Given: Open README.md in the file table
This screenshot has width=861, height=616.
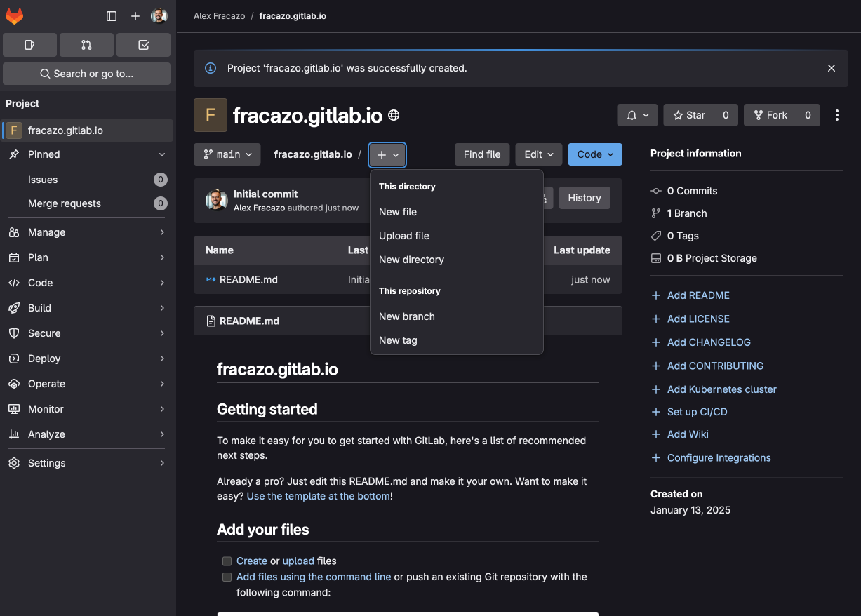Looking at the screenshot, I should tap(248, 279).
